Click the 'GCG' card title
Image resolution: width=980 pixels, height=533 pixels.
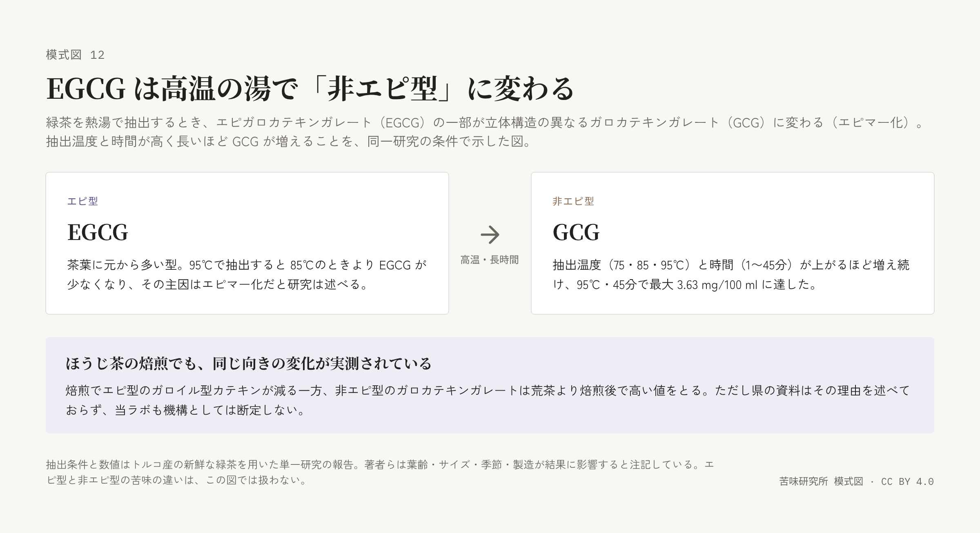[576, 232]
